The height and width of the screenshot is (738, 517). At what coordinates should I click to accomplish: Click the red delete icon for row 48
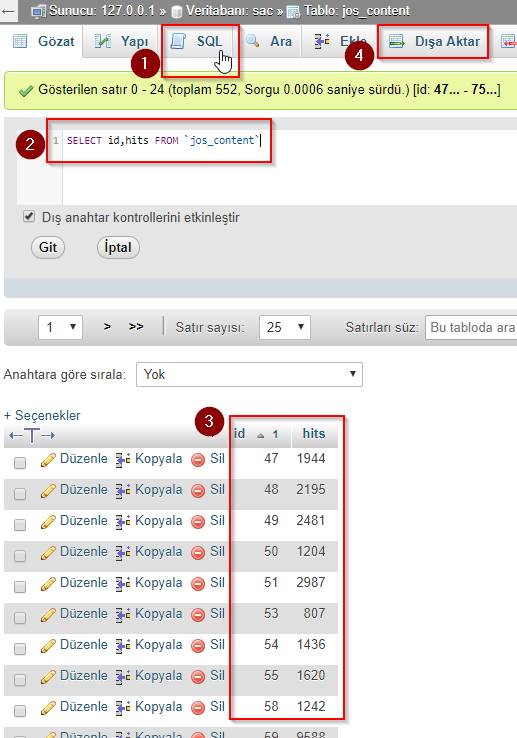pyautogui.click(x=198, y=491)
